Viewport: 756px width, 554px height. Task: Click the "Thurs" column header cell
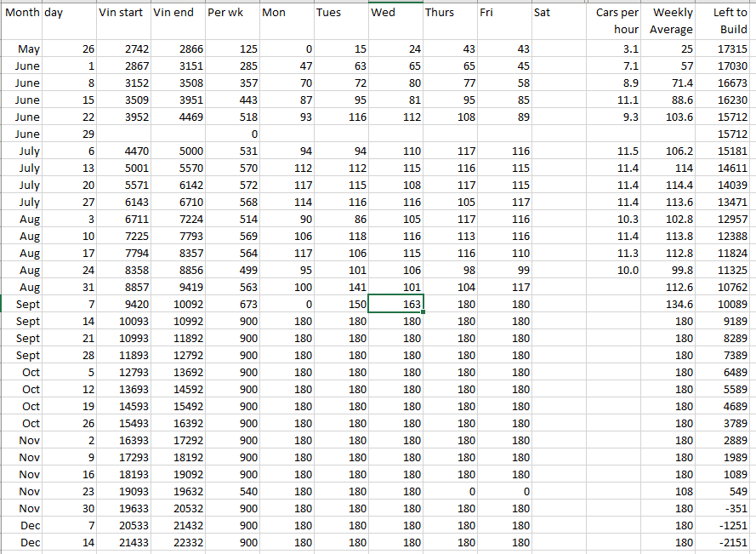point(450,14)
